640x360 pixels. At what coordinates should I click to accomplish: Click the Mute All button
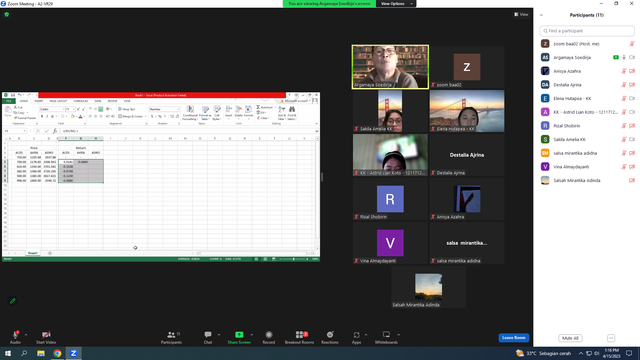[x=570, y=338]
